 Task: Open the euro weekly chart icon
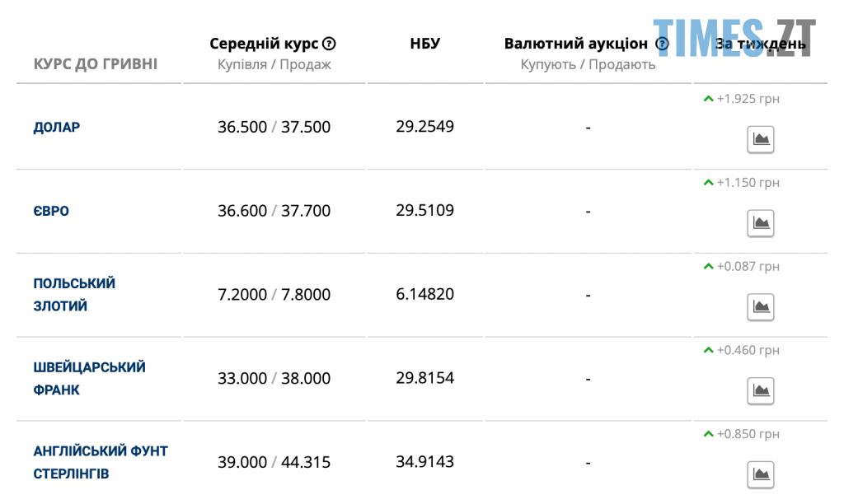coord(760,223)
